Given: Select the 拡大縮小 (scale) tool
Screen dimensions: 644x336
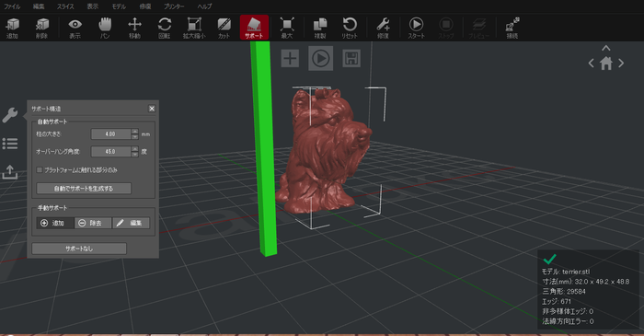Looking at the screenshot, I should [194, 28].
